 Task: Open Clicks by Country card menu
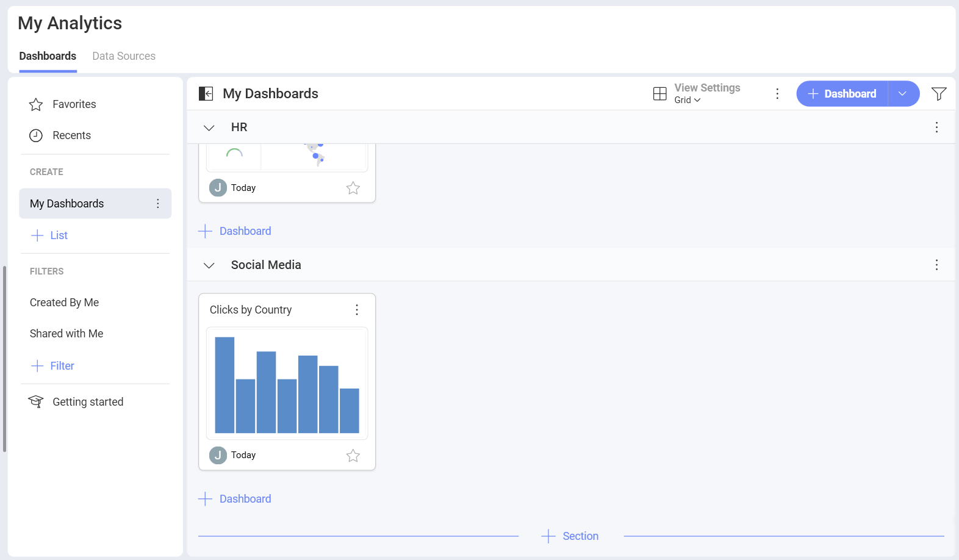[357, 310]
